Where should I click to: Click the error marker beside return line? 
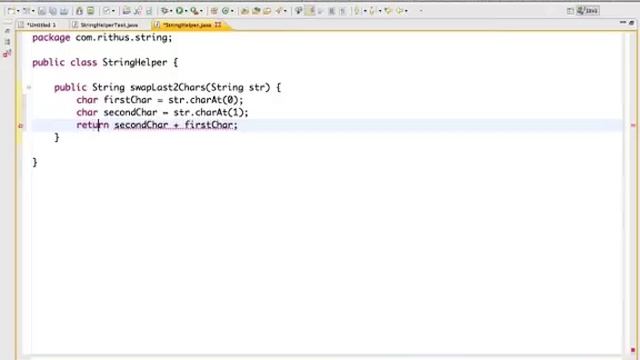pos(20,126)
